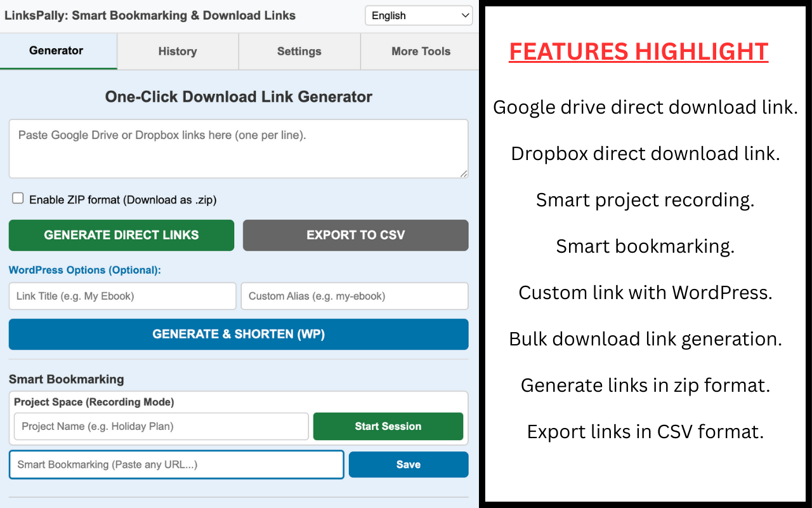The image size is (812, 508).
Task: Open the History tab
Action: pos(178,51)
